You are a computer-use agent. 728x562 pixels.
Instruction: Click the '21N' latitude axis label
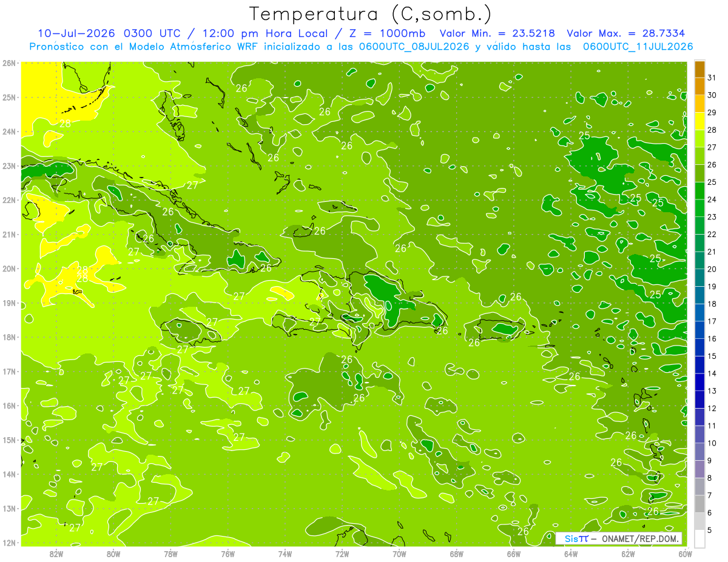(x=8, y=235)
